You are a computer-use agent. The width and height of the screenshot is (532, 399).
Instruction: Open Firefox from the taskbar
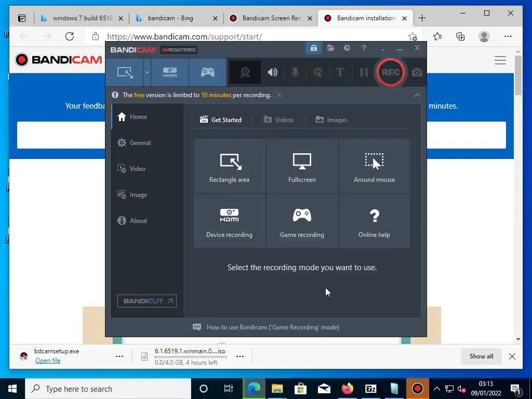[348, 389]
